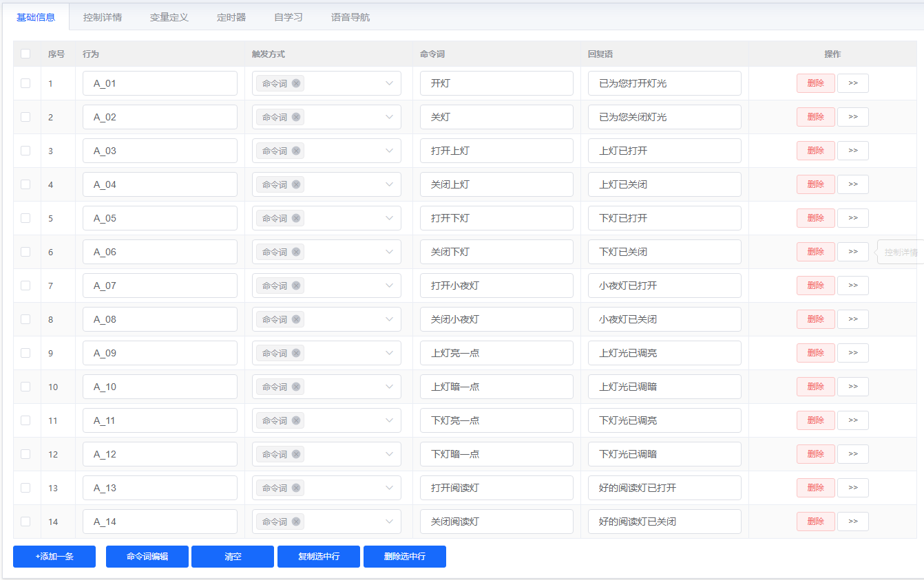
Task: Open the >> button for row 11
Action: 852,420
